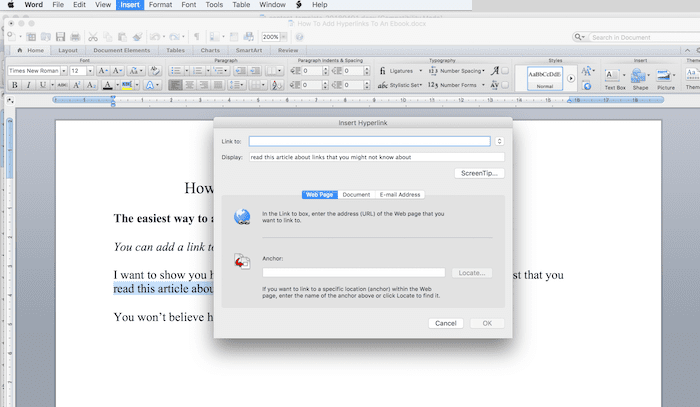Toggle the kerning AV typography checkbox
The image size is (700, 407).
click(x=505, y=85)
